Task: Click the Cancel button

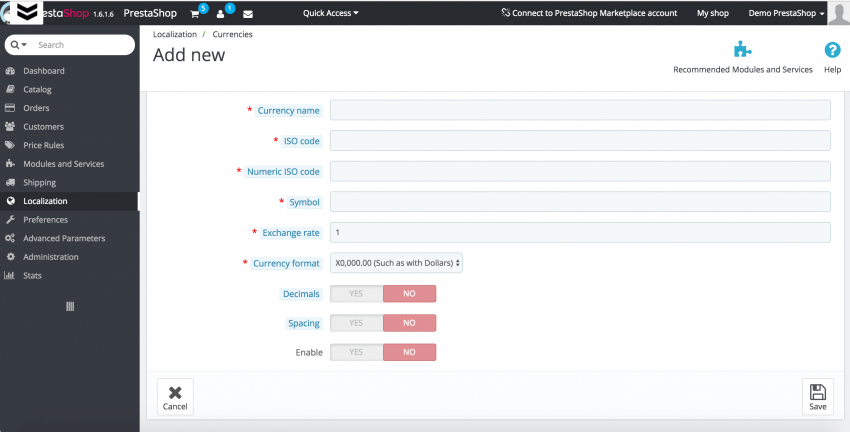Action: (175, 397)
